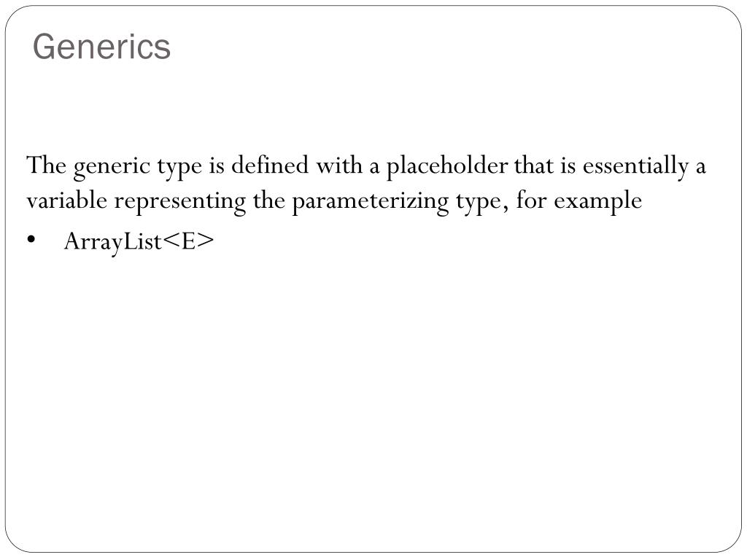Click the bullet point before ArrayList<E>
This screenshot has width=747, height=560.
(x=31, y=239)
